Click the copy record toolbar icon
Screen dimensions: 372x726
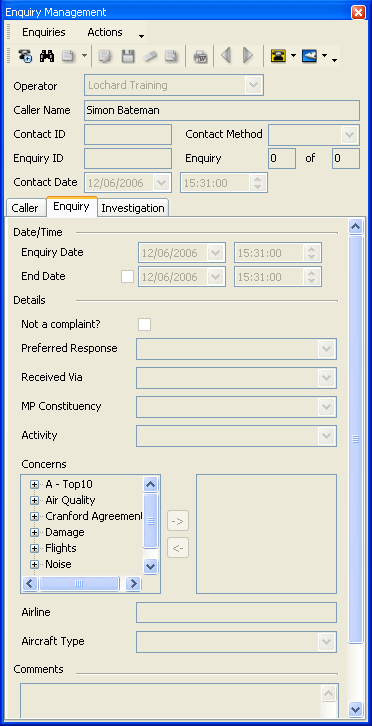[171, 56]
